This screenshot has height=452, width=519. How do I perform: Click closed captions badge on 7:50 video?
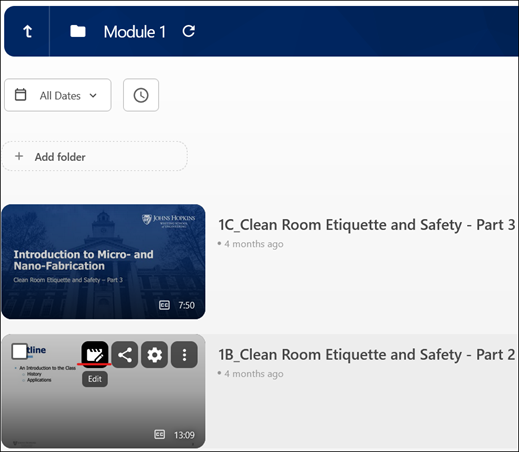(164, 305)
